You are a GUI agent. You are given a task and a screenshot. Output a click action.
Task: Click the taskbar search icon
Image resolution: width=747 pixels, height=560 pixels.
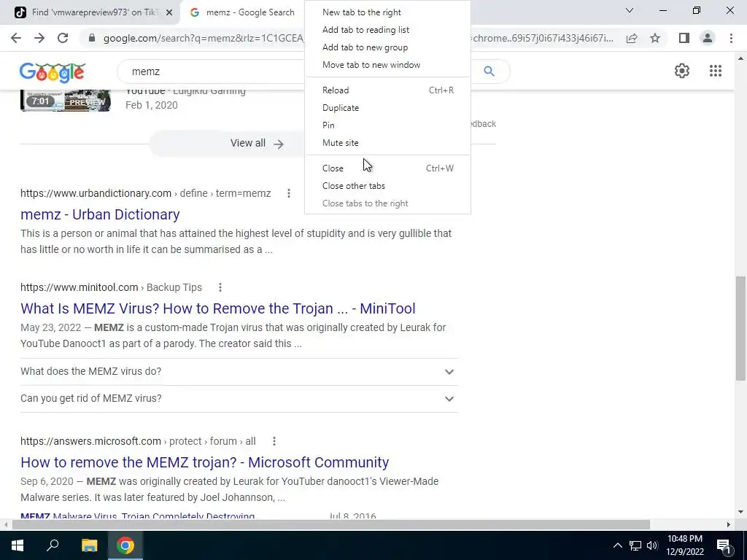point(53,545)
